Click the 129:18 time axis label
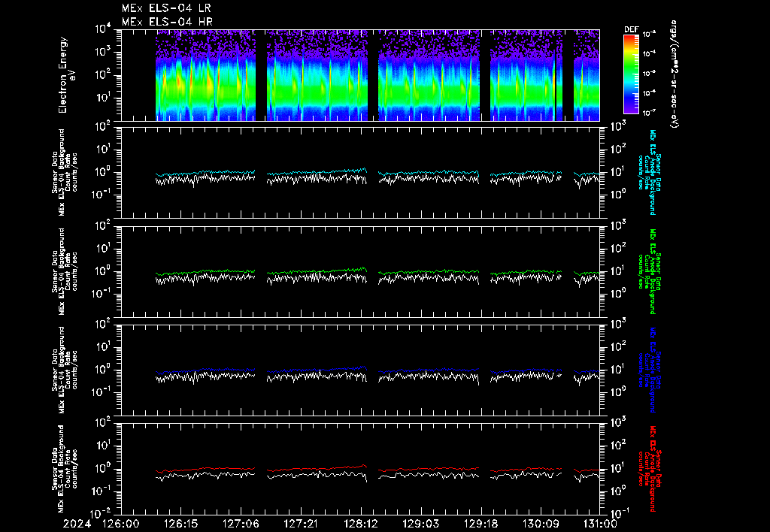This screenshot has height=532, width=770. [480, 524]
